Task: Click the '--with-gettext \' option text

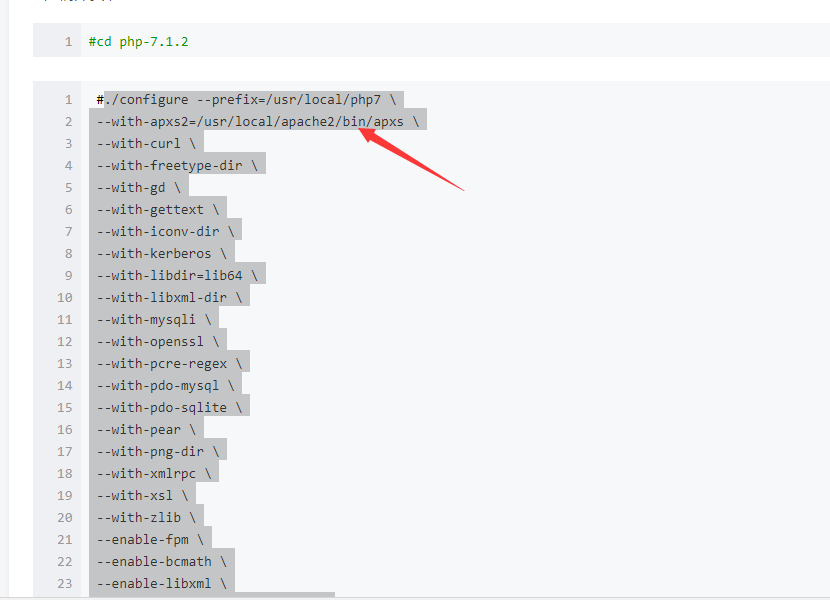Action: 158,210
